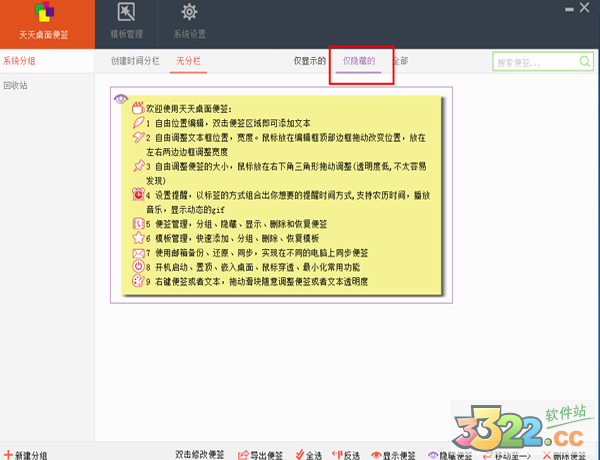
Task: Open the 回收站 recycle bin
Action: click(x=15, y=85)
